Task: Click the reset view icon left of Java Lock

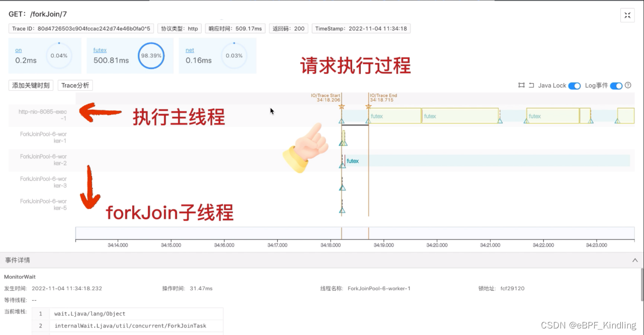Action: 532,85
